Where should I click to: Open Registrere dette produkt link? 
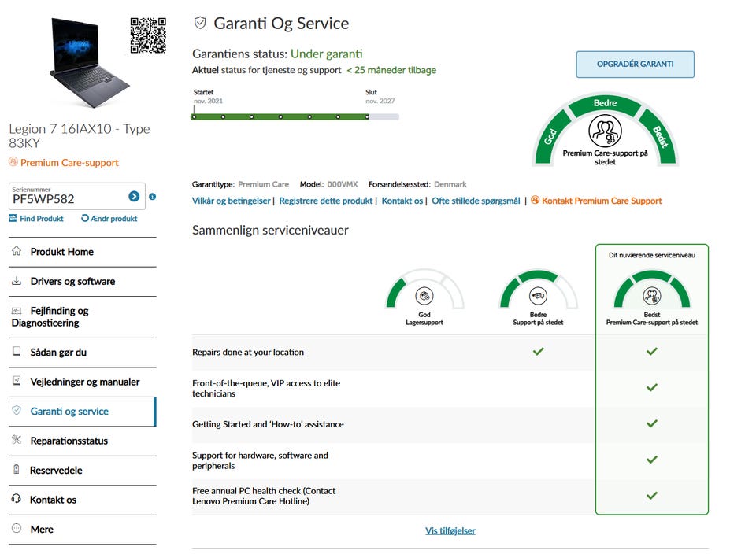click(326, 201)
